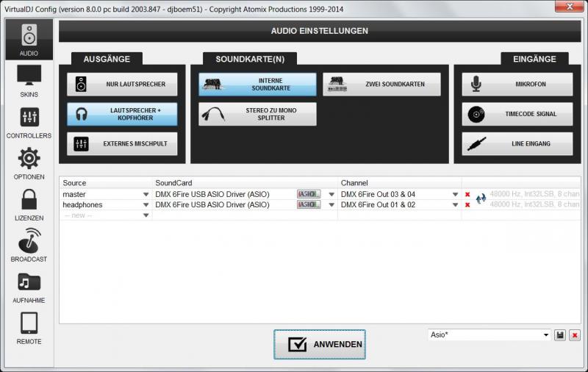Click the Ausgänge section header
Image resolution: width=588 pixels, height=372 pixels.
coord(107,59)
